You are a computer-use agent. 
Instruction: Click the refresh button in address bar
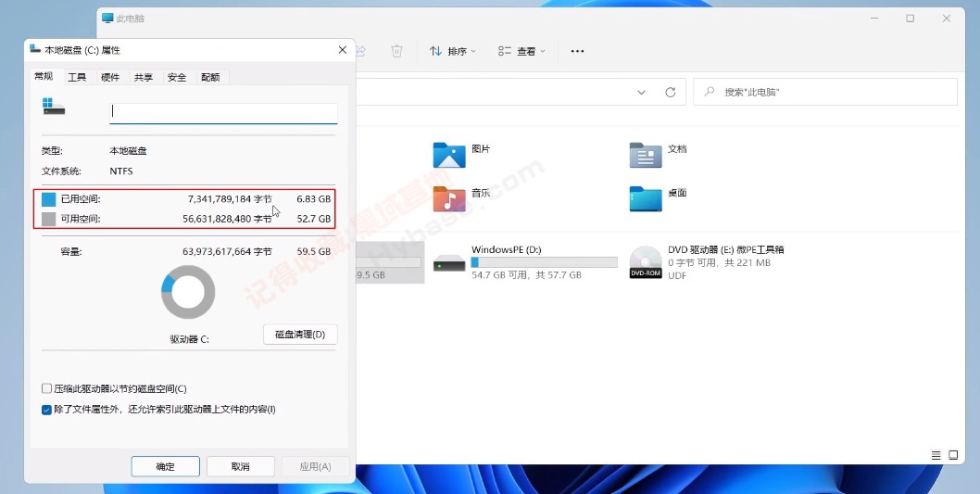[671, 93]
